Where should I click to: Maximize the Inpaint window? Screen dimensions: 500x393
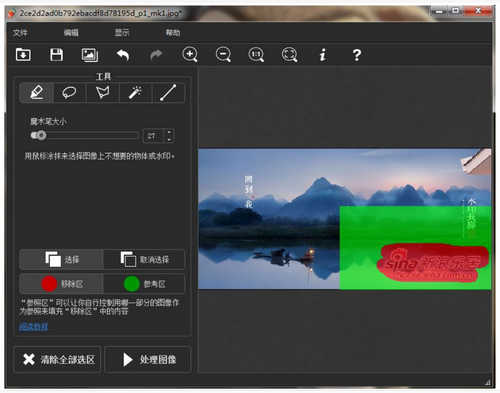point(456,11)
